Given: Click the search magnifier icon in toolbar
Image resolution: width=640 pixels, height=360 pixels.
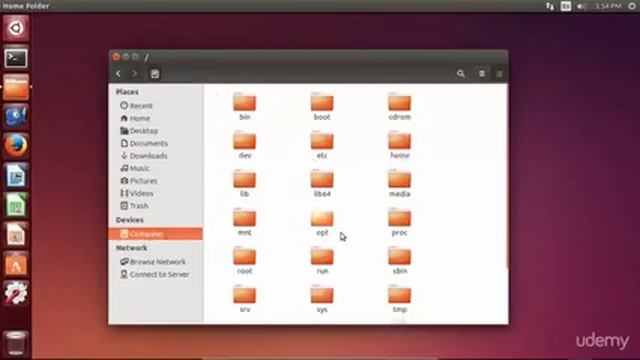Looking at the screenshot, I should pyautogui.click(x=461, y=74).
